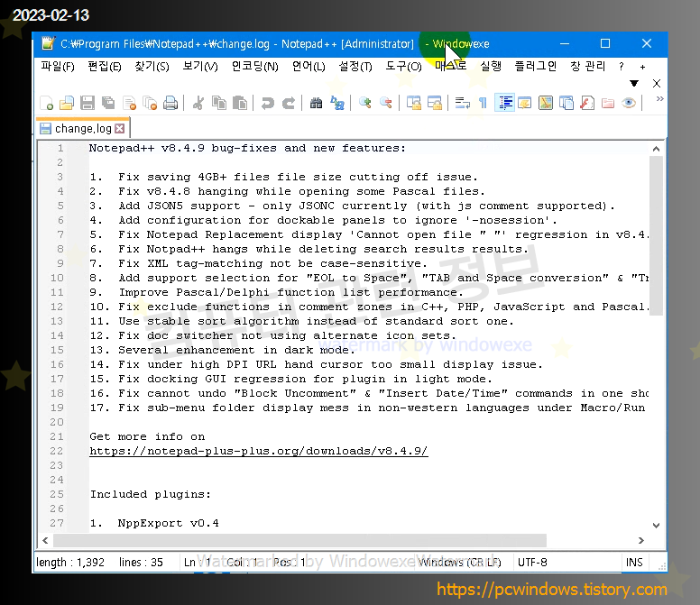
Task: Click vertical scrollbar up arrow
Action: [656, 149]
